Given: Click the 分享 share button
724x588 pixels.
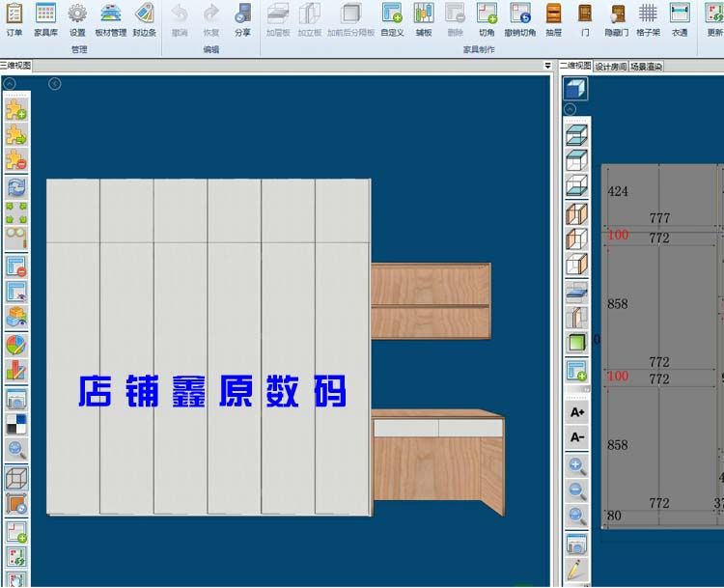Looking at the screenshot, I should [x=242, y=18].
